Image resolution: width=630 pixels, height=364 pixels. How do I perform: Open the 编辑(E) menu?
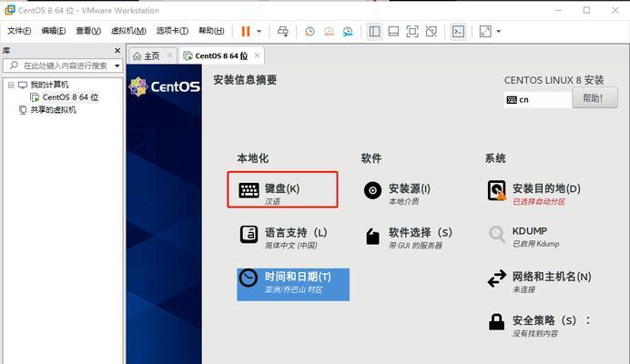[x=54, y=31]
